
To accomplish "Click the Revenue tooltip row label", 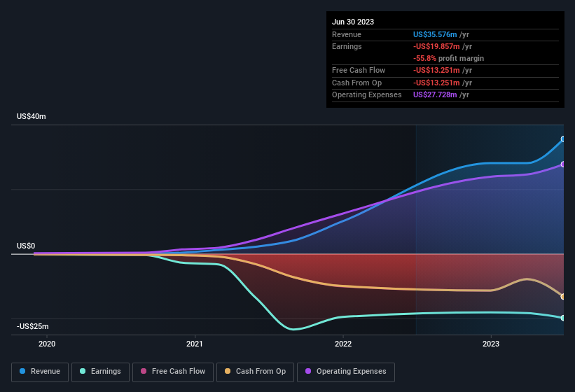I will click(x=347, y=34).
